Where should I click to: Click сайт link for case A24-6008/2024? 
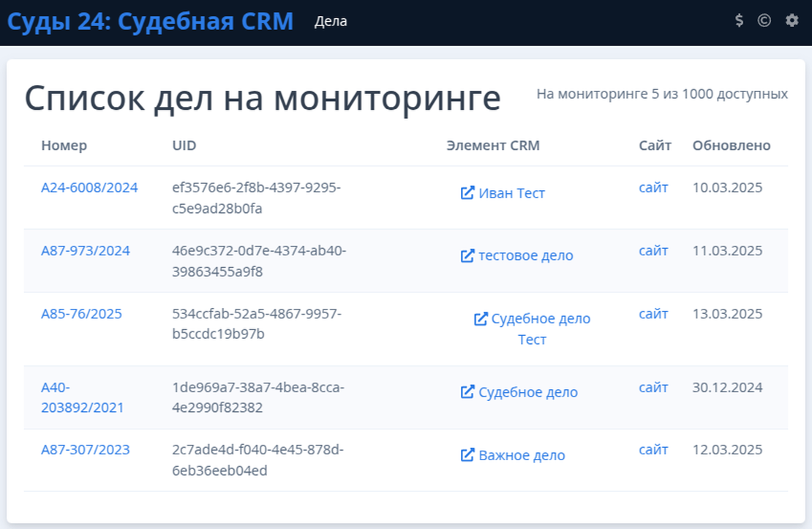[653, 188]
